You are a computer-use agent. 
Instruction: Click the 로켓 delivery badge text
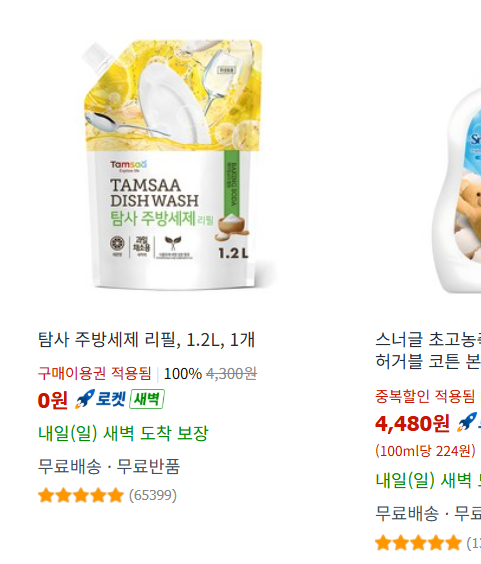[x=110, y=399]
